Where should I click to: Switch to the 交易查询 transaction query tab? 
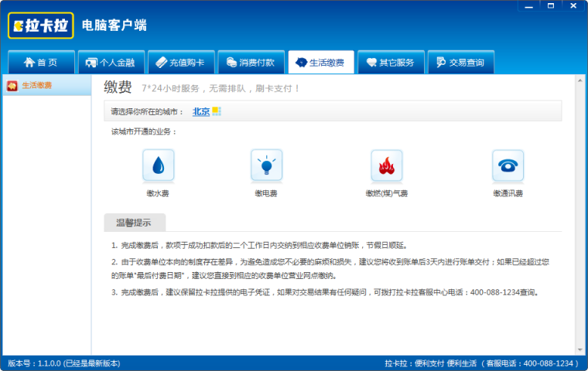460,63
